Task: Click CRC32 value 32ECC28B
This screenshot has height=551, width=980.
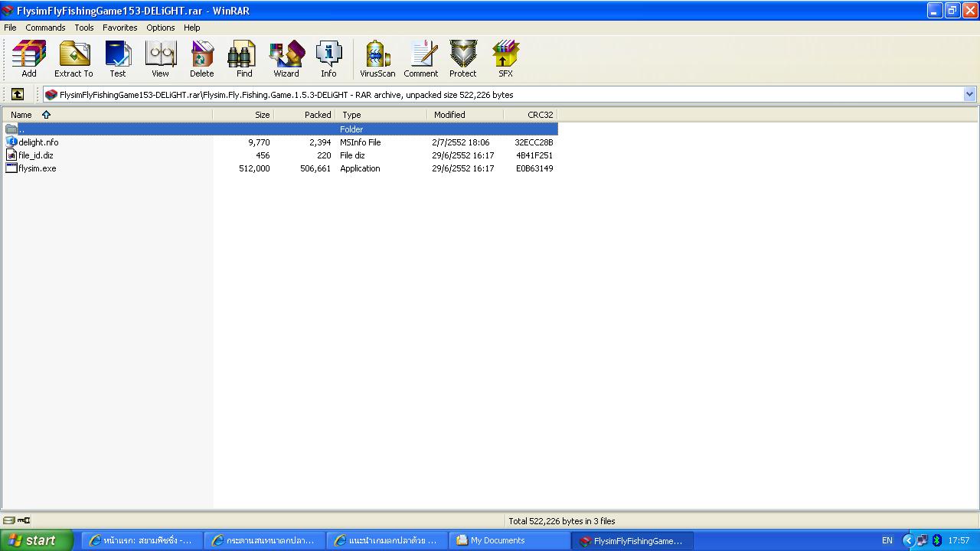Action: click(534, 142)
